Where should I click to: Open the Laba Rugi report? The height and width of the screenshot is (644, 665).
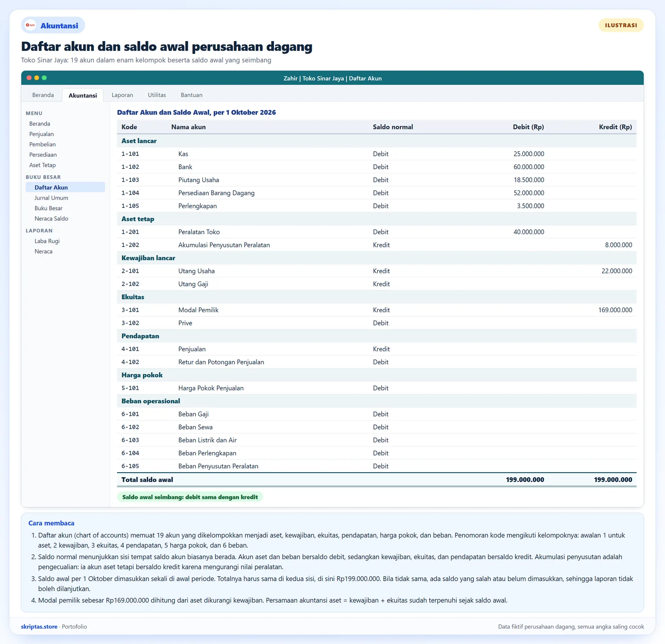click(47, 241)
